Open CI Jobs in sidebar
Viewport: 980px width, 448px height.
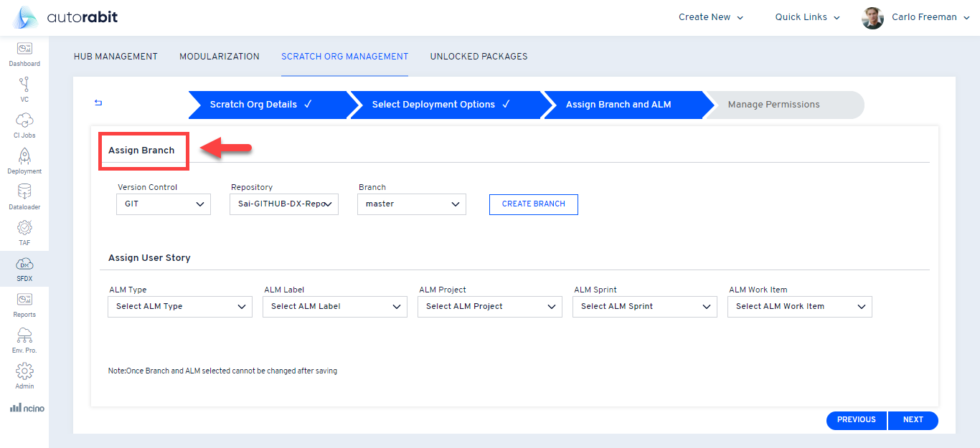(x=24, y=121)
